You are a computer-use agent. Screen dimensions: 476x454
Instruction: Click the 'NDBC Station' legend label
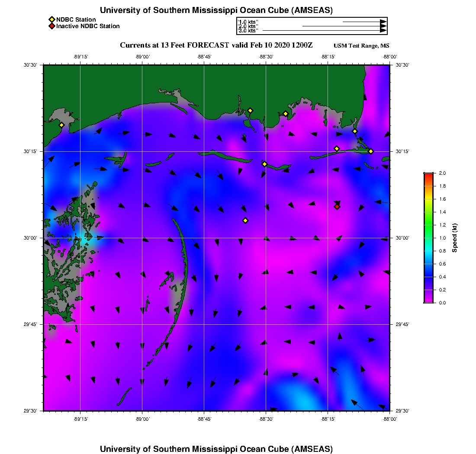(76, 19)
